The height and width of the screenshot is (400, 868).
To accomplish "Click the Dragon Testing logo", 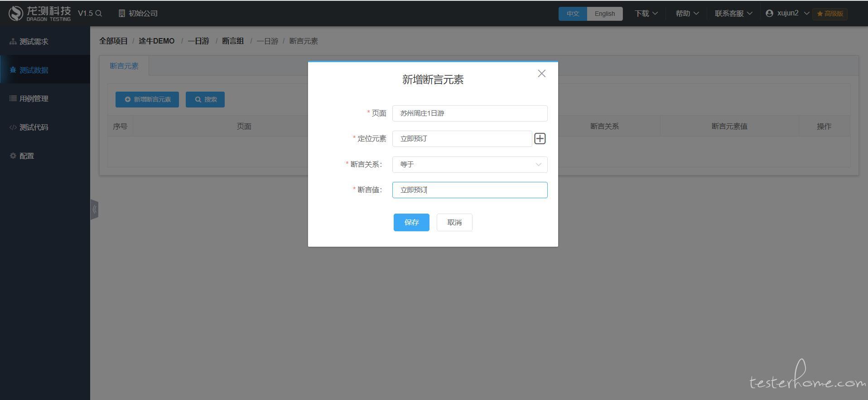I will click(x=39, y=13).
